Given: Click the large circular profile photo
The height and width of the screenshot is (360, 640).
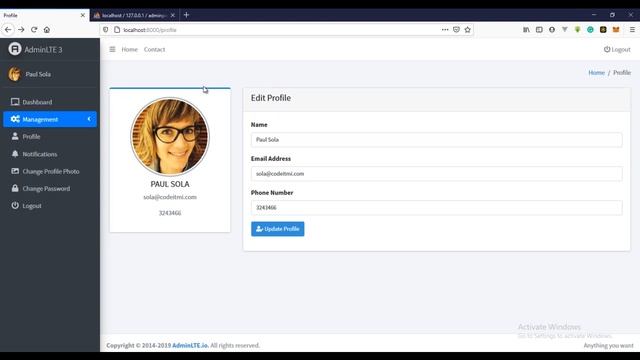Looking at the screenshot, I should pos(170,136).
